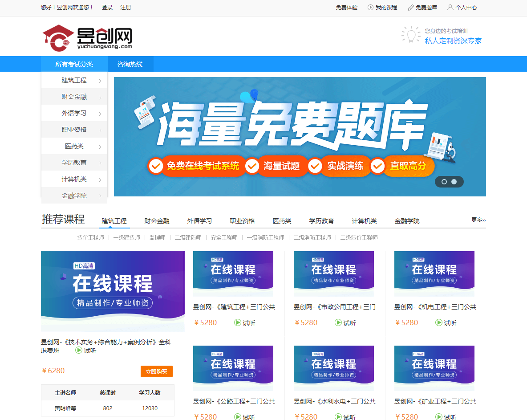The image size is (527, 420).
Task: Open the 安全工程师 sub-category
Action: pos(224,237)
